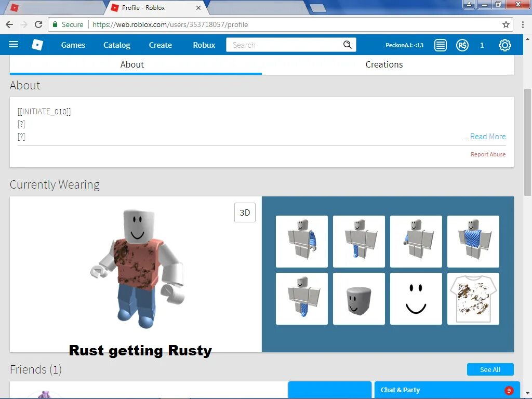The height and width of the screenshot is (399, 532).
Task: Open the Games menu item
Action: pos(73,45)
